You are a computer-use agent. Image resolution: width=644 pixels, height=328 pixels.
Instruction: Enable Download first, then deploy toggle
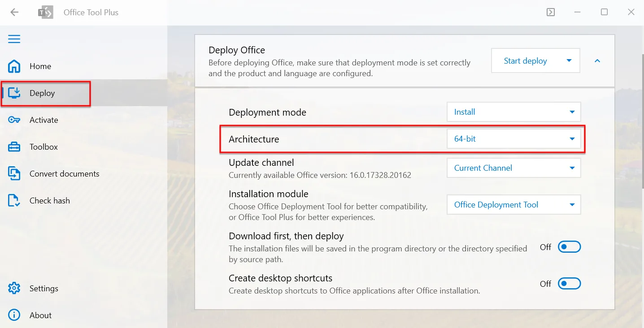click(569, 247)
